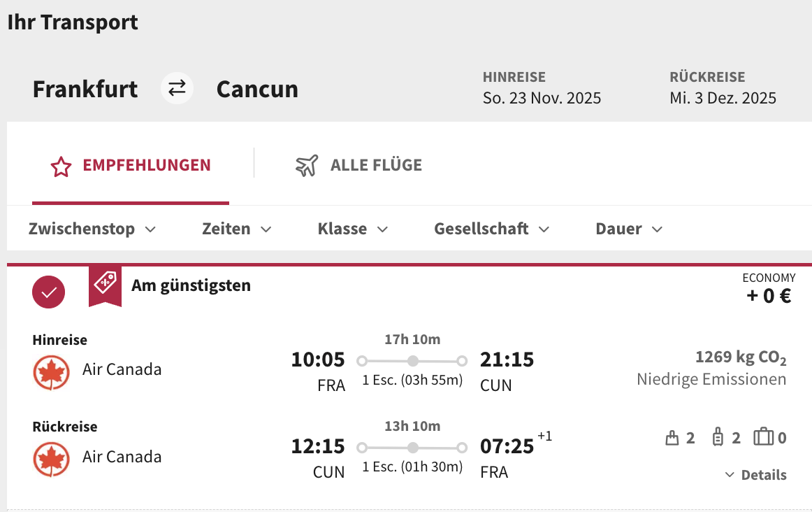Viewport: 812px width, 512px height.
Task: Click the swap direction arrows between Frankfurt and Cancun
Action: click(x=177, y=88)
